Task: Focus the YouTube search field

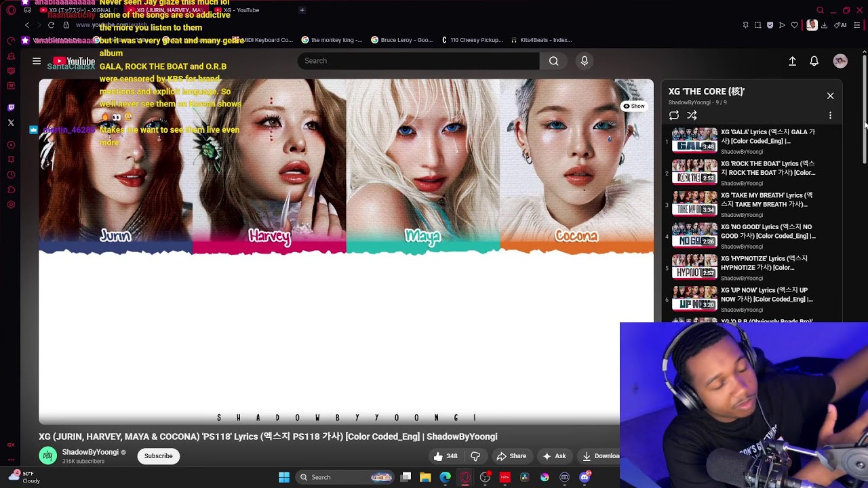Action: pos(418,61)
